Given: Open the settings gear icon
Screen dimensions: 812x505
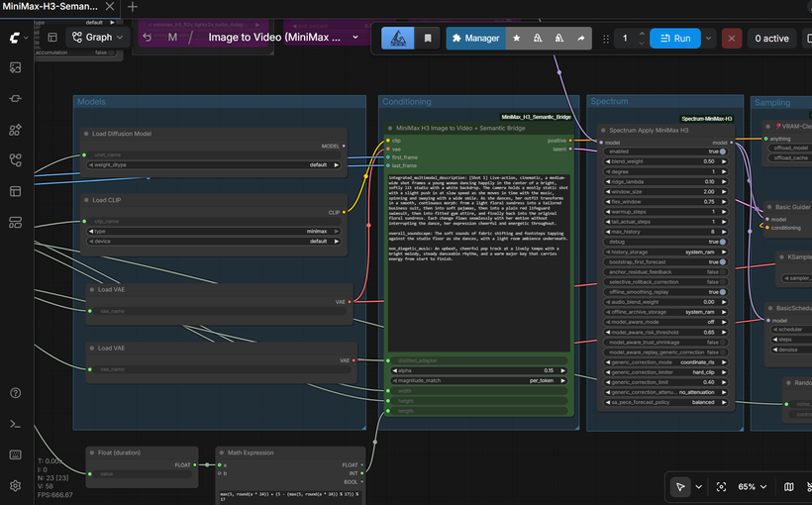Looking at the screenshot, I should [x=15, y=486].
